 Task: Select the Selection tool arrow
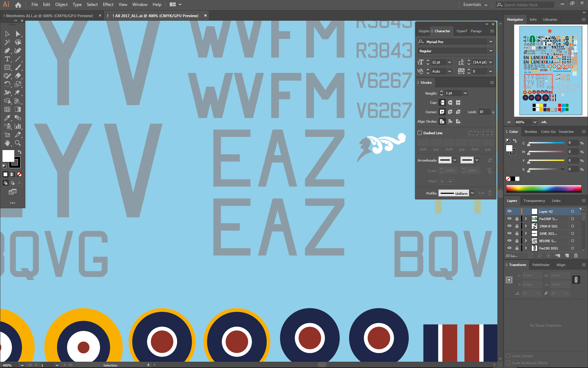click(x=7, y=34)
